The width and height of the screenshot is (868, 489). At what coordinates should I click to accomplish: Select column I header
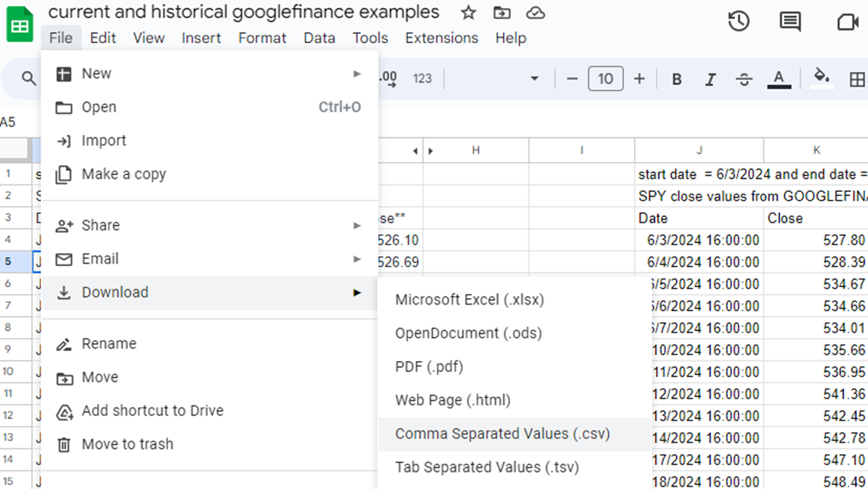pyautogui.click(x=582, y=150)
